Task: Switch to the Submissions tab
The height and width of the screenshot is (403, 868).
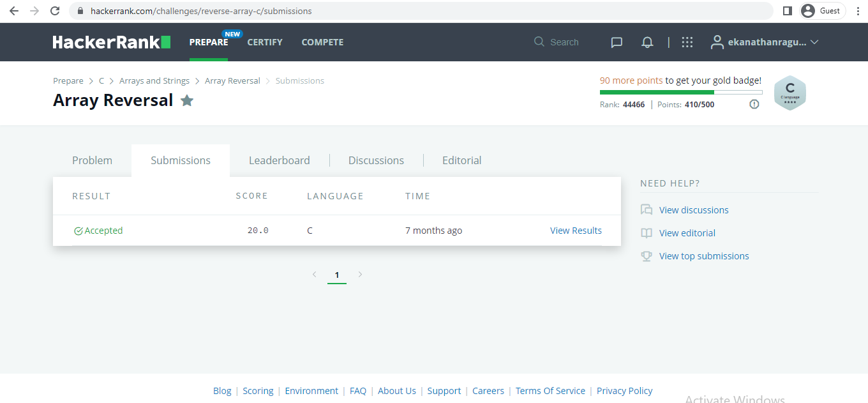Action: tap(181, 160)
